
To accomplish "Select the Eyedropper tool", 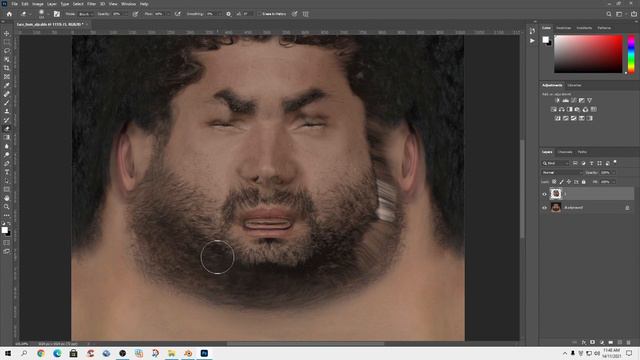I will point(7,85).
